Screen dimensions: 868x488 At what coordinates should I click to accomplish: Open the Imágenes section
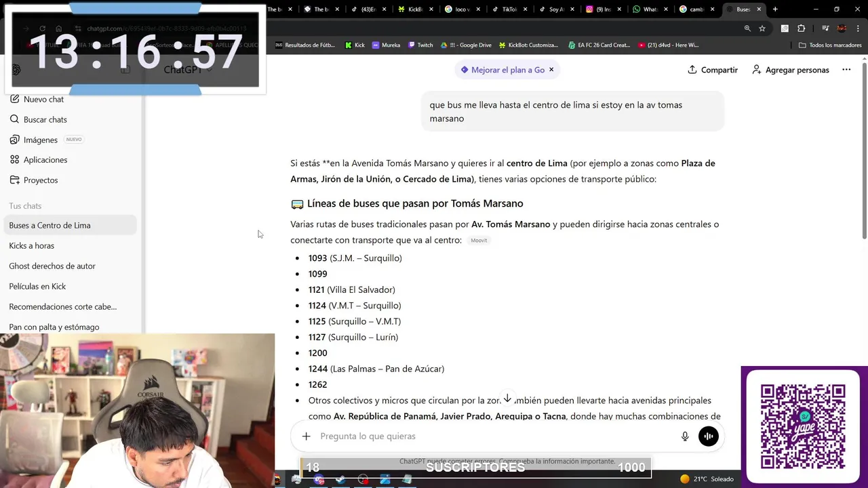click(x=41, y=140)
